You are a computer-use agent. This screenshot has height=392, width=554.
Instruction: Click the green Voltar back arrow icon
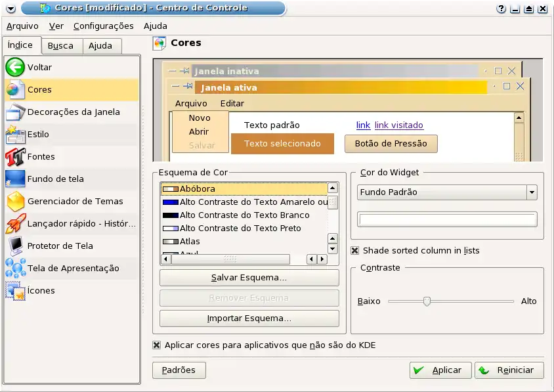coord(15,67)
